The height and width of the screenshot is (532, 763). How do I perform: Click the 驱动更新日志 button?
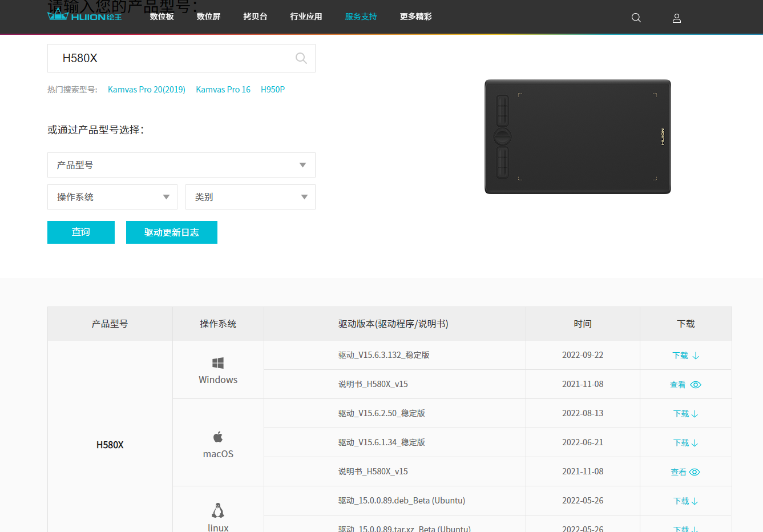(172, 232)
